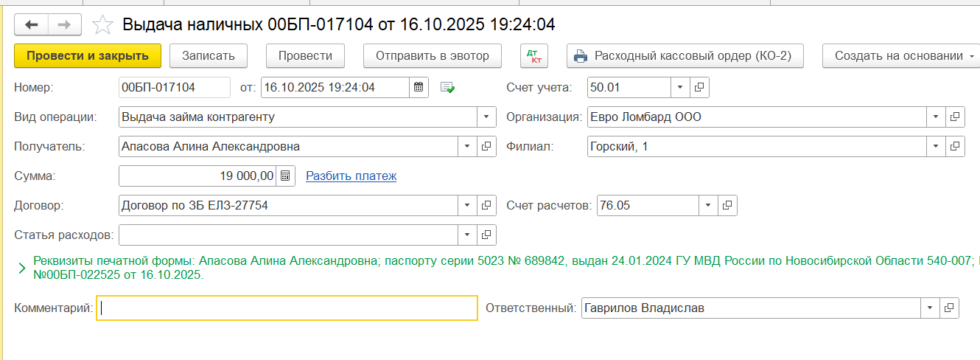Click the Разбить платеж link
The height and width of the screenshot is (360, 980).
pos(351,176)
